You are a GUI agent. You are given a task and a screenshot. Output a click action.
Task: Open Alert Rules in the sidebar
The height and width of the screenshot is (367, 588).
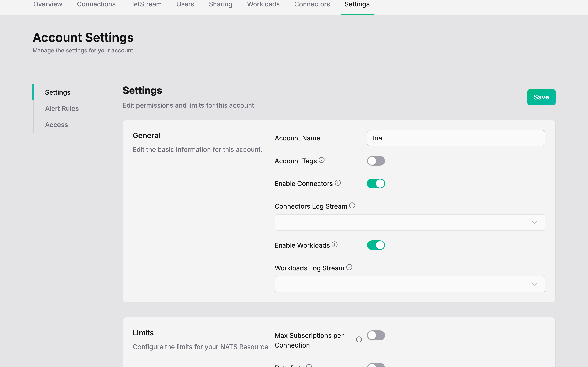click(62, 109)
